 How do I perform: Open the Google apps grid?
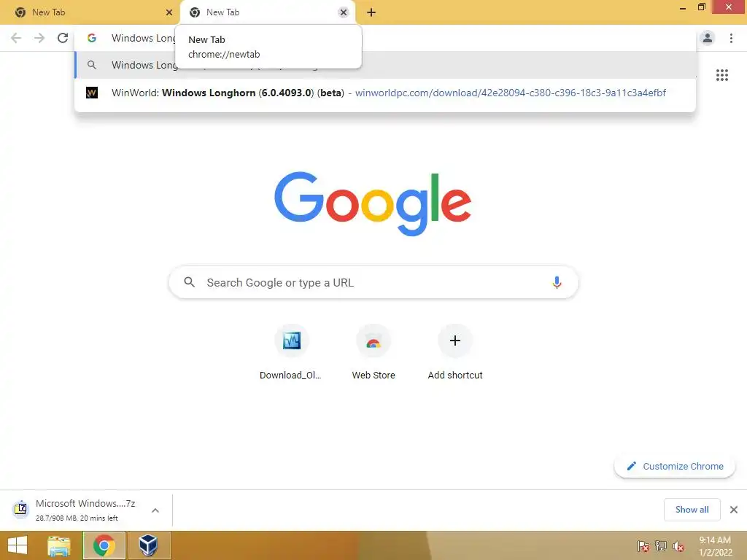pyautogui.click(x=721, y=75)
